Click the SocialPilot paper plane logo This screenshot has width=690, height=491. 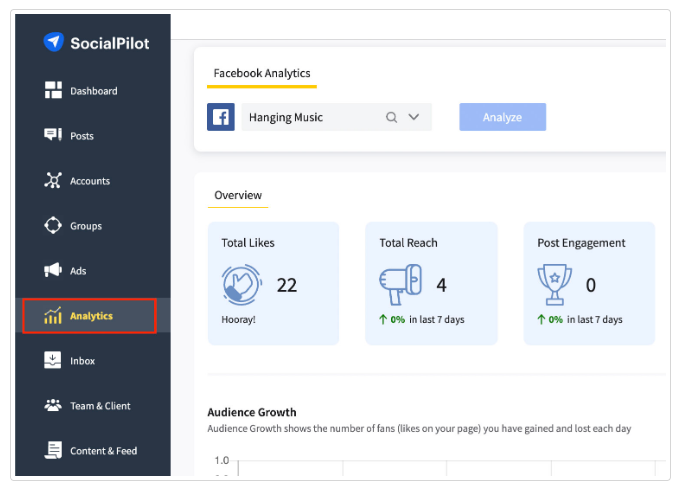(54, 42)
